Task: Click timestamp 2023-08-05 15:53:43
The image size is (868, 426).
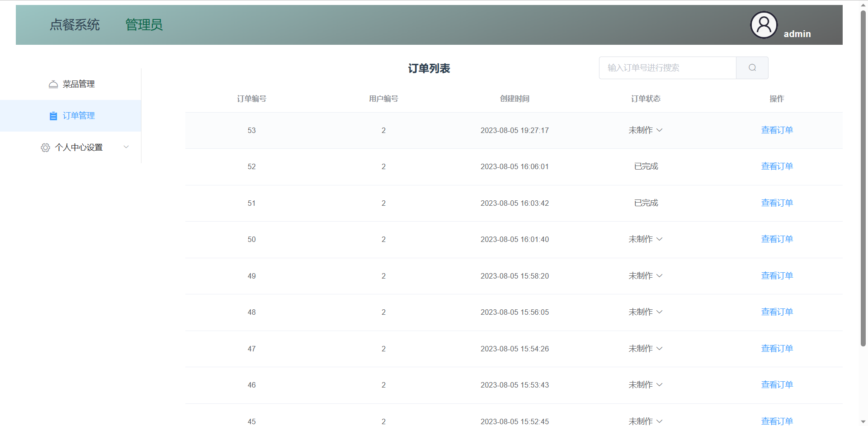Action: 514,385
